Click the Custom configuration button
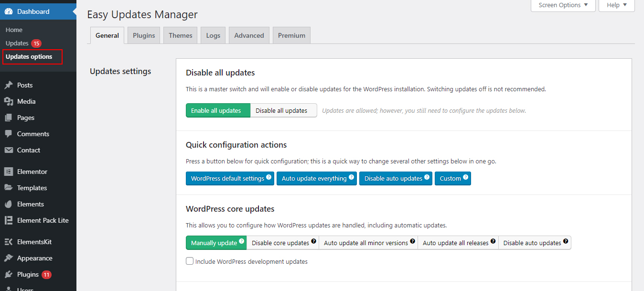The height and width of the screenshot is (291, 644). (x=453, y=179)
